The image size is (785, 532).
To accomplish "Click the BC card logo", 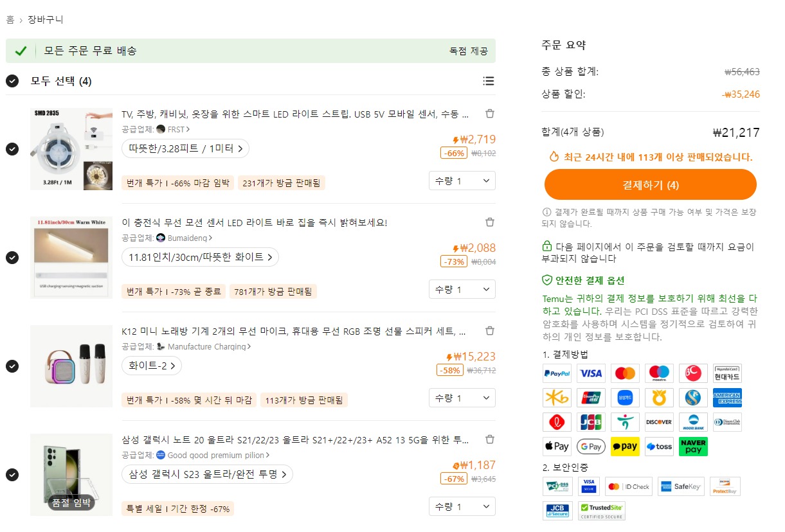I will pos(693,373).
